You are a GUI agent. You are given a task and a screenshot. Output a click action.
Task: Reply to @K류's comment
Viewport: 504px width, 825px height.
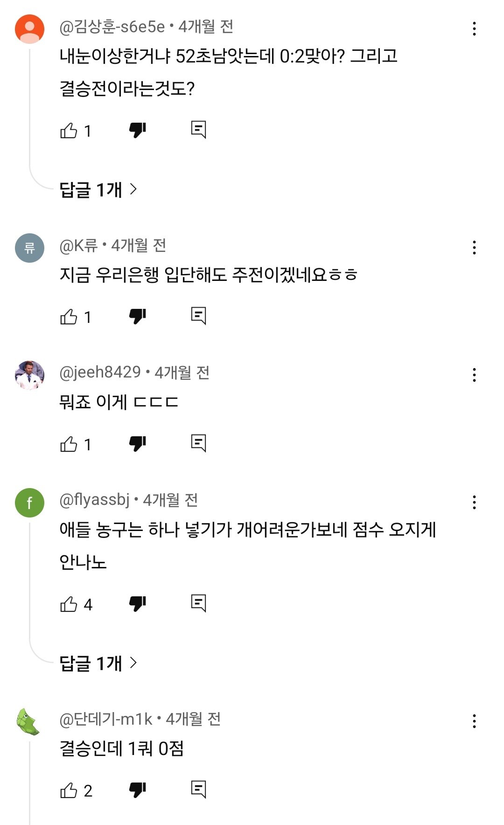click(x=198, y=316)
